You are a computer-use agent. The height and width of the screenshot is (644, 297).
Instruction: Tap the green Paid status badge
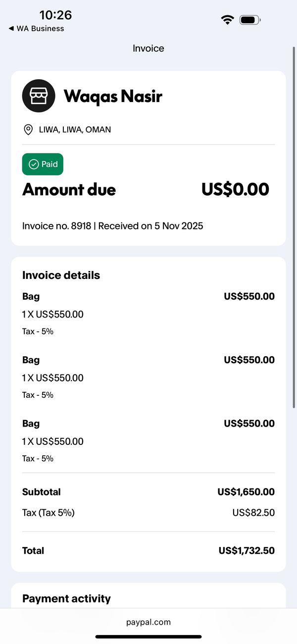click(x=43, y=164)
